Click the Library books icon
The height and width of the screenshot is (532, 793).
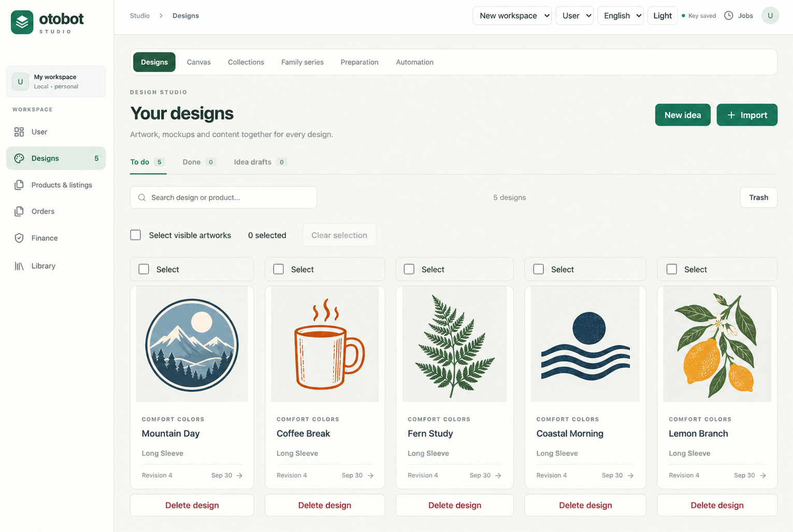[19, 266]
